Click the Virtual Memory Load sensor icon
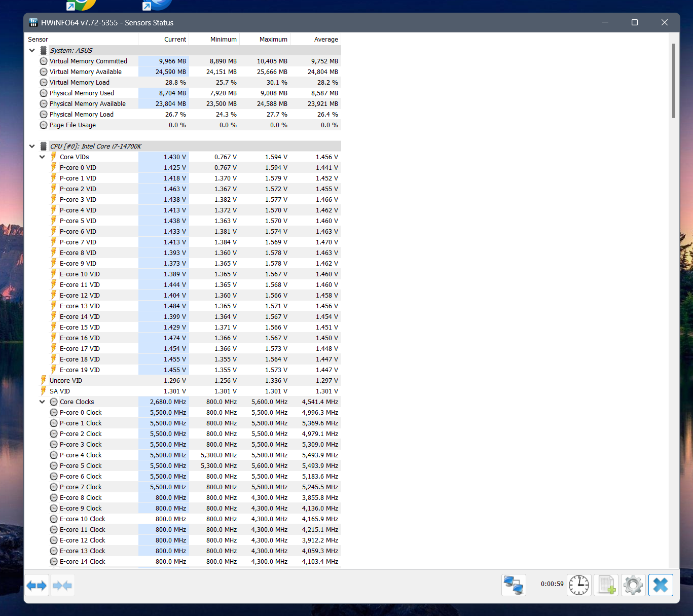 click(44, 82)
